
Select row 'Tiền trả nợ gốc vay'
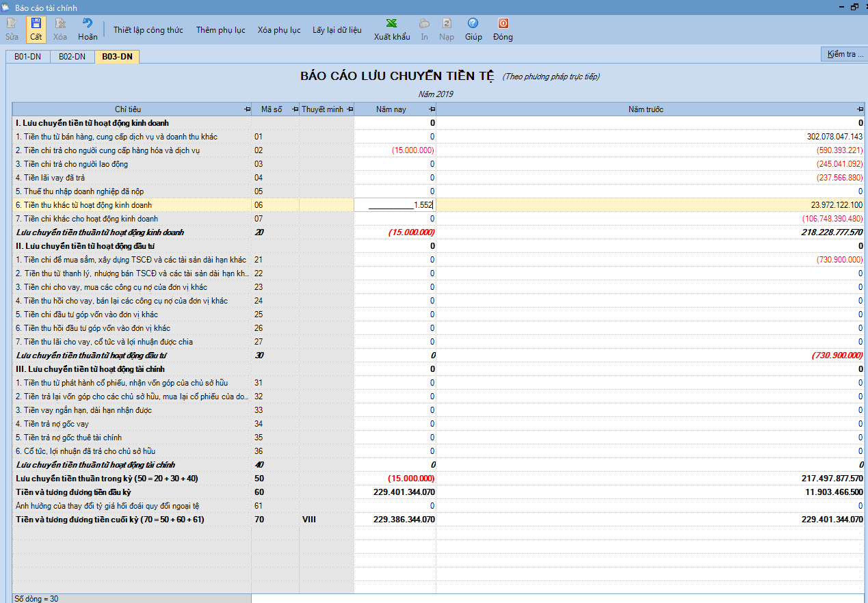[438, 424]
